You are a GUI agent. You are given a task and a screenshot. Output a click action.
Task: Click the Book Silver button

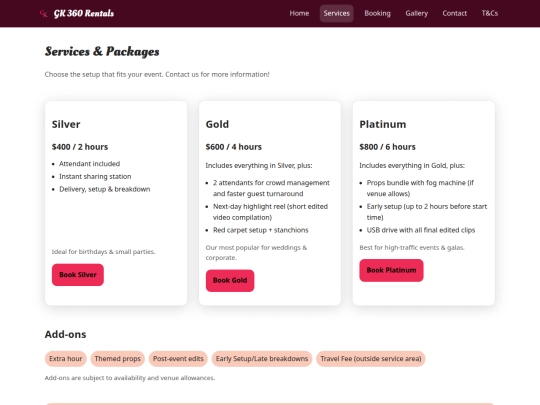(78, 275)
